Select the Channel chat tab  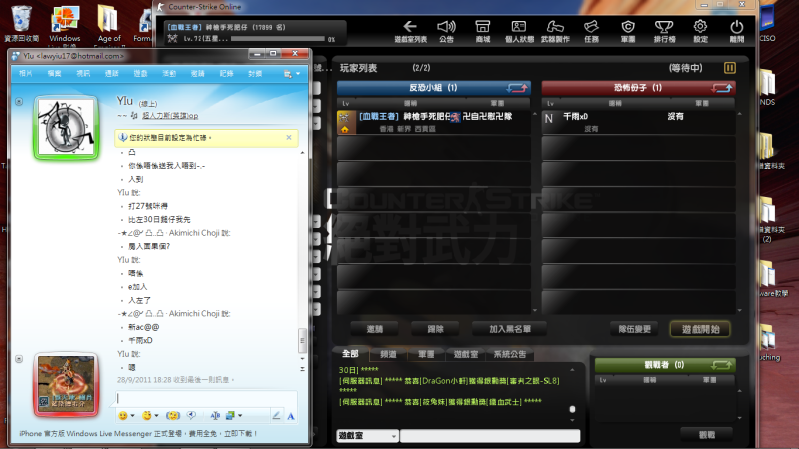(388, 354)
